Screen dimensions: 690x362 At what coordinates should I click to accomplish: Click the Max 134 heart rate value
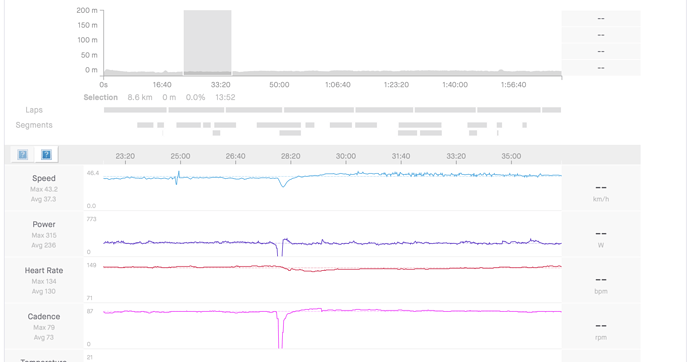tap(44, 282)
